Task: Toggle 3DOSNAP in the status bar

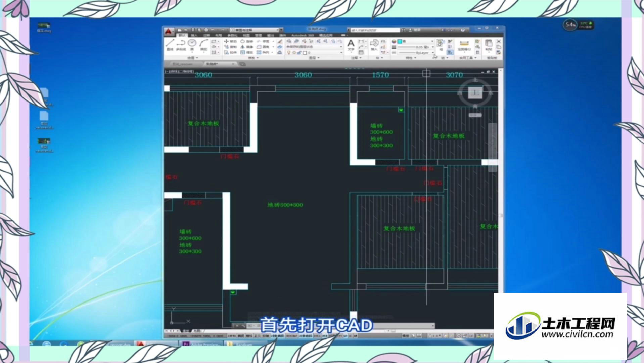Action: tap(291, 336)
